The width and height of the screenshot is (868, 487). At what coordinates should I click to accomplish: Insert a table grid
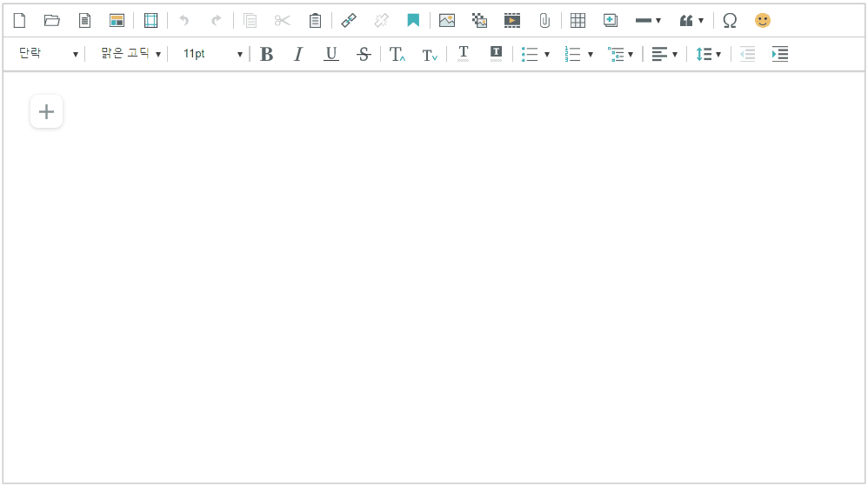click(x=578, y=20)
